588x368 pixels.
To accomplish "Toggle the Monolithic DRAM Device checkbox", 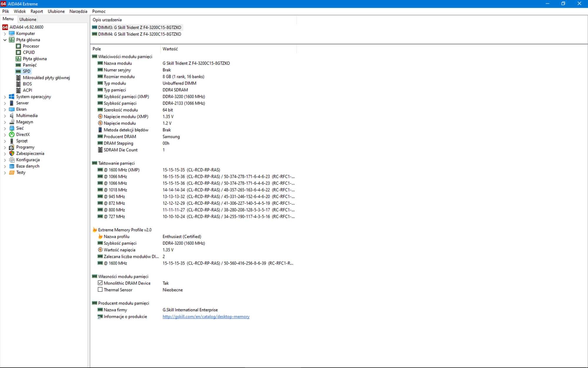I will pos(100,283).
